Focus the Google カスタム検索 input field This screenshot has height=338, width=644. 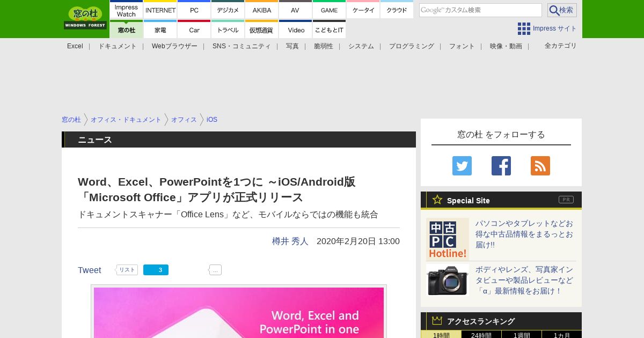[x=480, y=10]
